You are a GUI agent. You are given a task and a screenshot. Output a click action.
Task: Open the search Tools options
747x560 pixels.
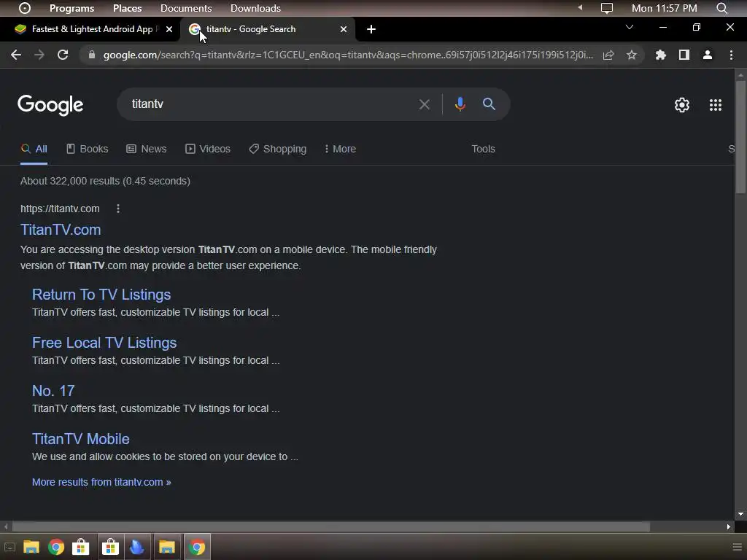[483, 149]
